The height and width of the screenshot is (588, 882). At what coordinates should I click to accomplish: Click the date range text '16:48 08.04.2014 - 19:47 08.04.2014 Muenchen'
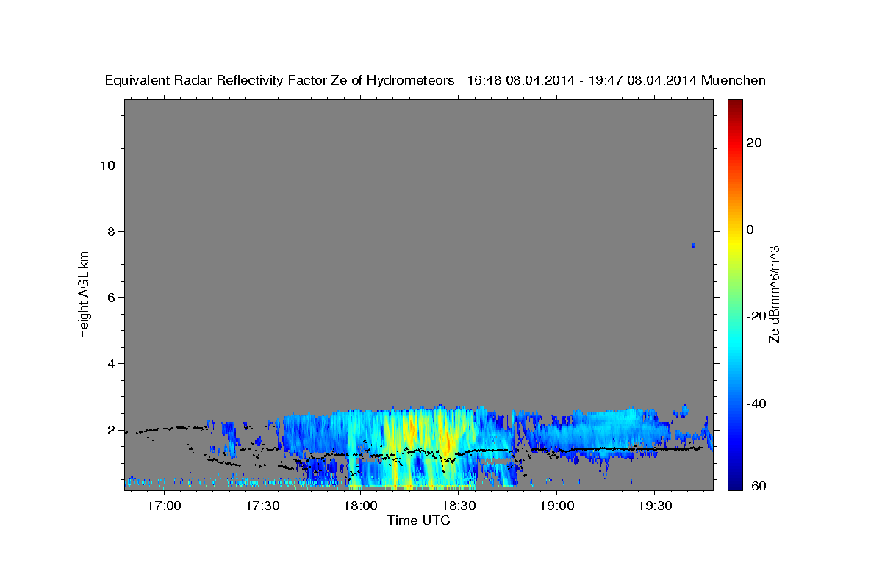[x=617, y=80]
